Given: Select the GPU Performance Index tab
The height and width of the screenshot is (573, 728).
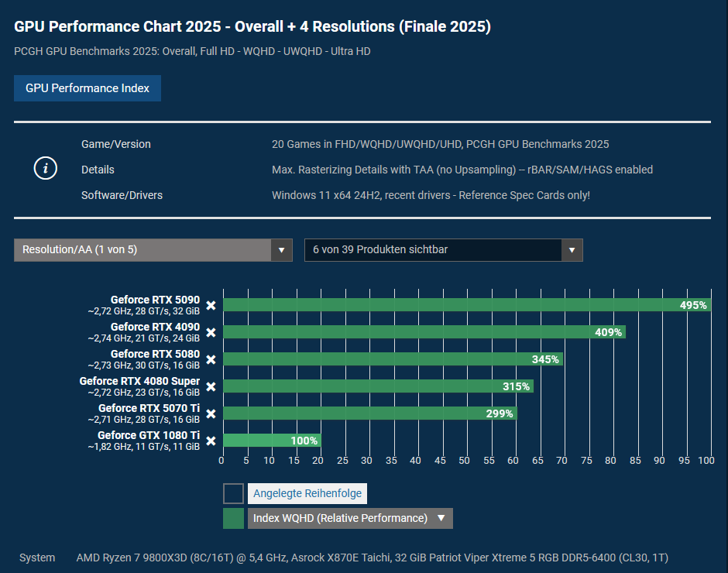Looking at the screenshot, I should pyautogui.click(x=88, y=88).
